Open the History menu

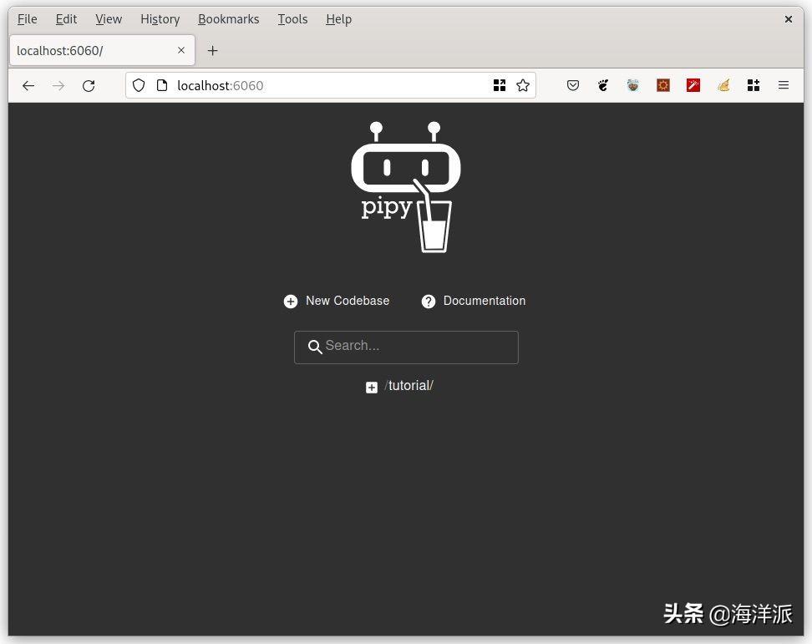160,19
